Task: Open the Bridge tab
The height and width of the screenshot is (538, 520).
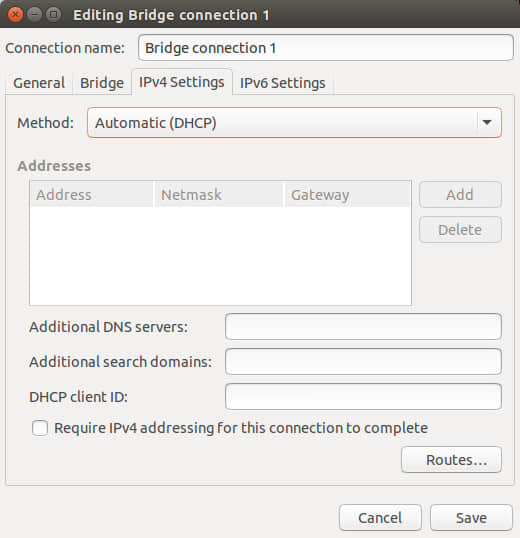Action: 102,83
